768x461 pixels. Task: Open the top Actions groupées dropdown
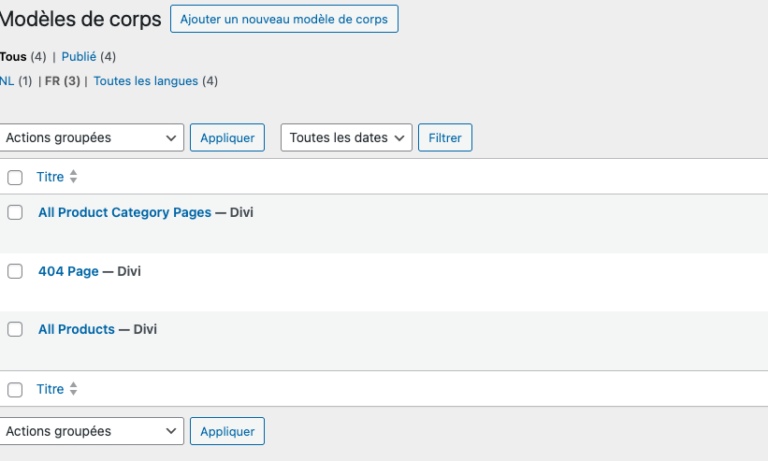pos(92,138)
